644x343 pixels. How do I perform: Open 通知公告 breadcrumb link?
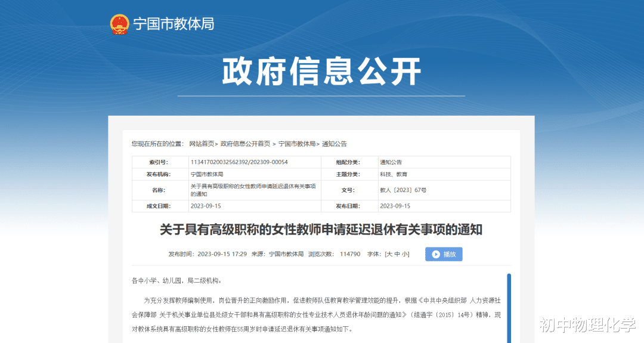tap(335, 144)
